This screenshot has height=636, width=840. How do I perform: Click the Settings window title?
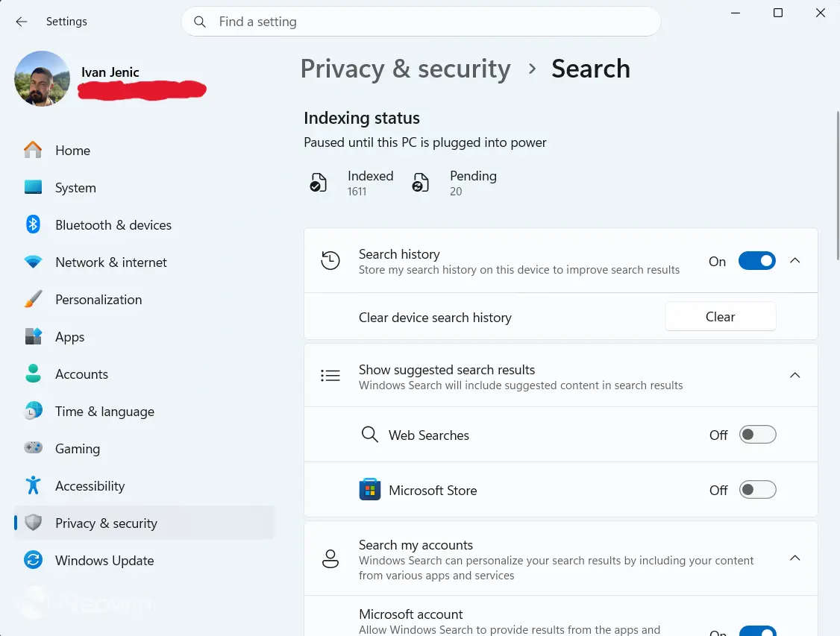66,22
